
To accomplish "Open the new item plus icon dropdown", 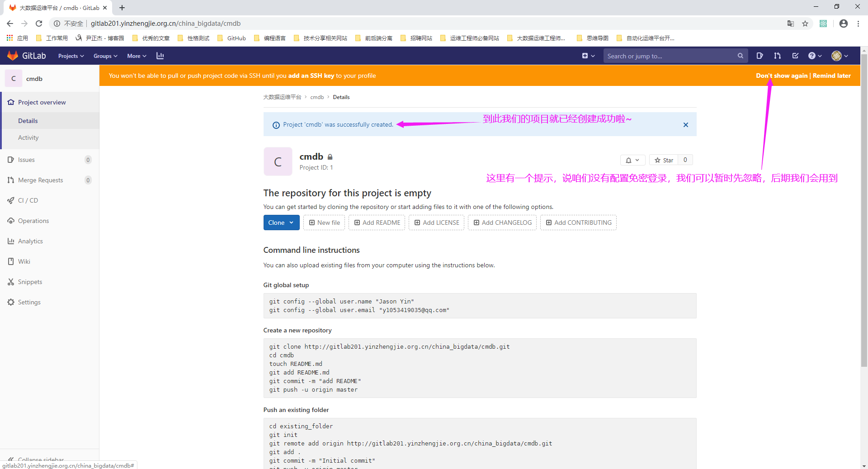I will click(x=588, y=56).
